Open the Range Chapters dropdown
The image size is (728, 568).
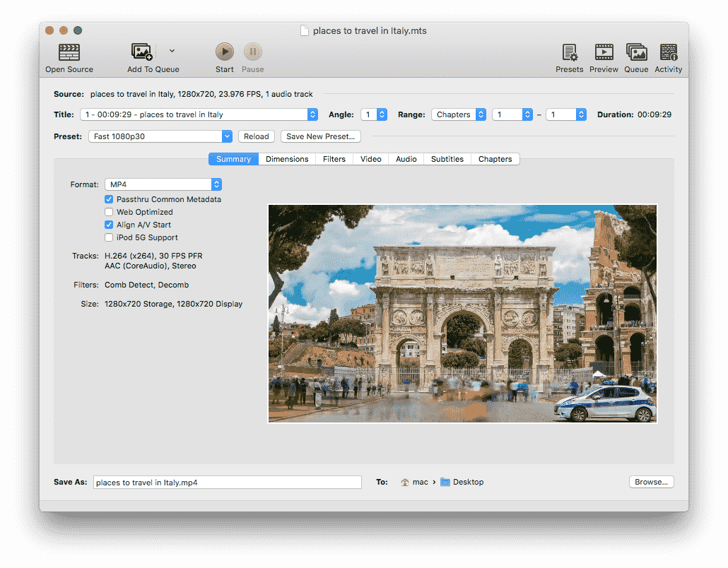(x=459, y=114)
